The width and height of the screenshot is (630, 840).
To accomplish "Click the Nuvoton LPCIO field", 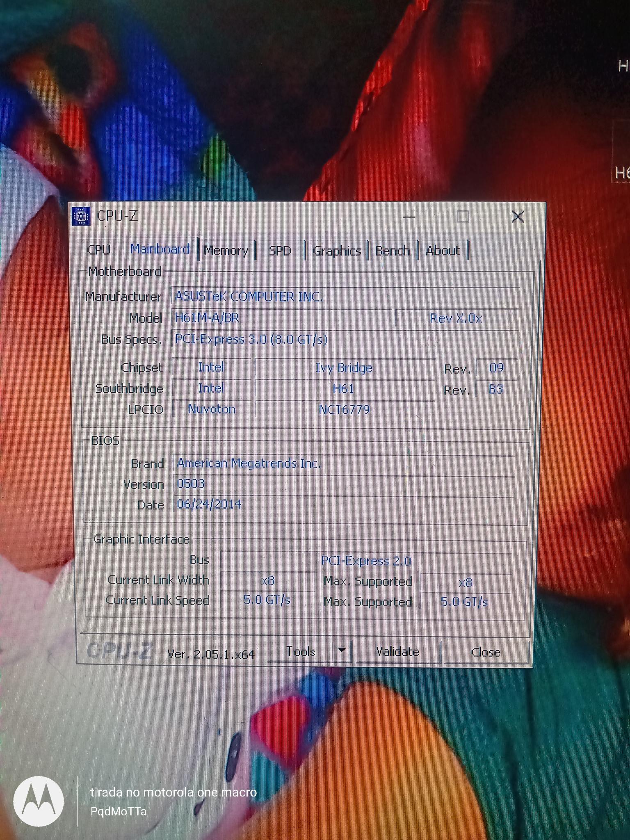I will pyautogui.click(x=211, y=409).
